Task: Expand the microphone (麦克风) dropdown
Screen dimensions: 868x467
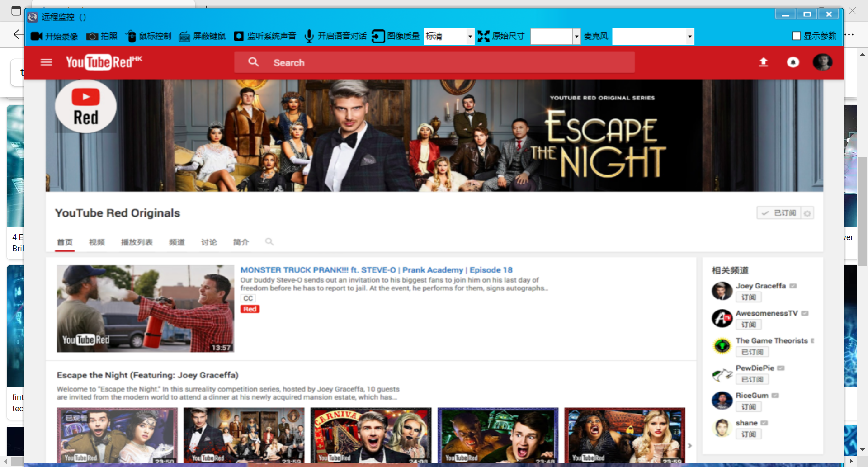Action: 689,36
